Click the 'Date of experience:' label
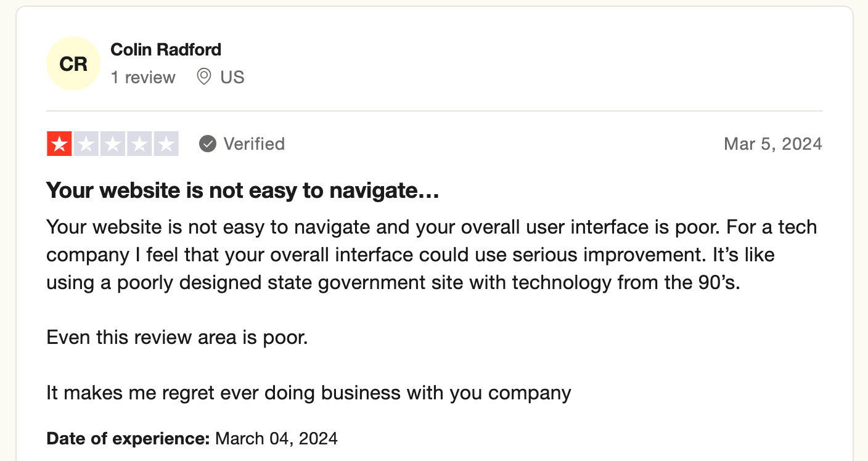 coord(128,439)
